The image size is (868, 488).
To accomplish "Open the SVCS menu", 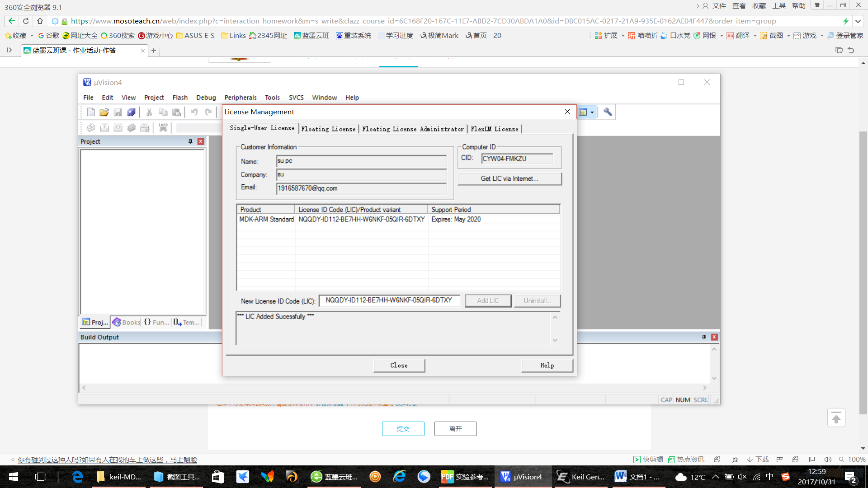I will (296, 98).
